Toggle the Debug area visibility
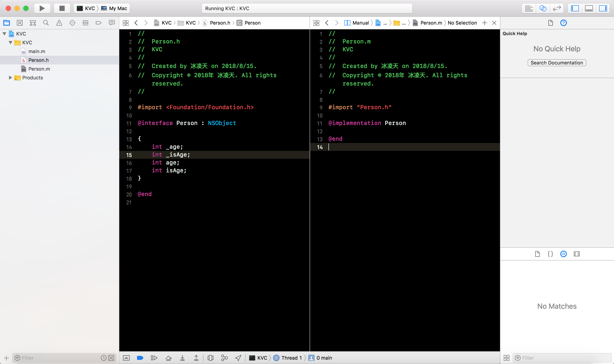This screenshot has width=614, height=364. pos(589,8)
